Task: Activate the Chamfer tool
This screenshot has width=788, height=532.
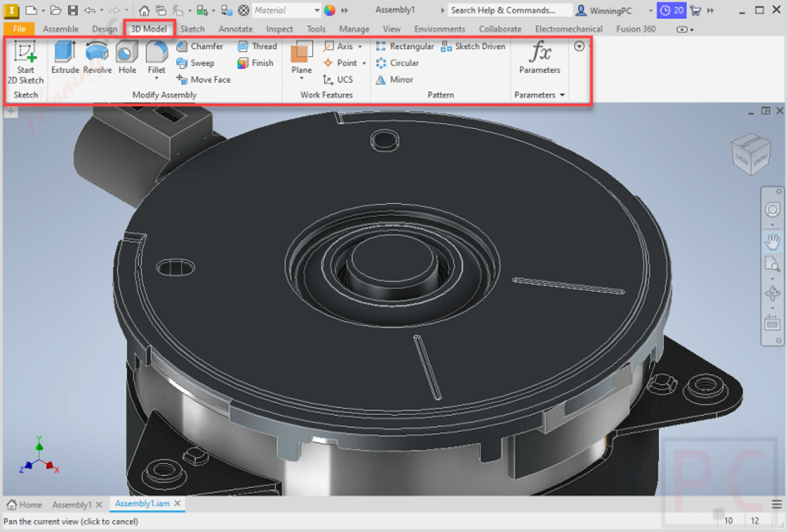Action: [x=200, y=46]
